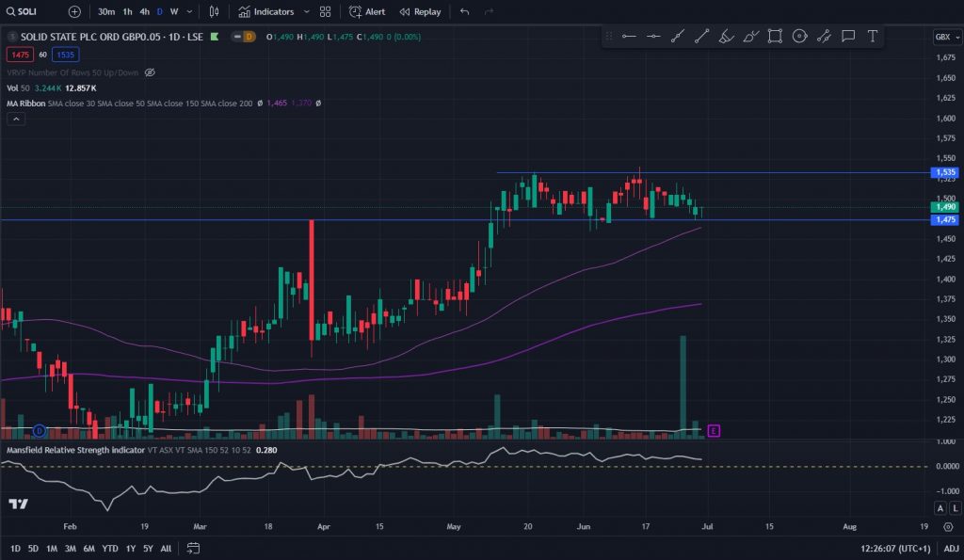Switch range to 6M
Image resolution: width=964 pixels, height=560 pixels.
pyautogui.click(x=88, y=548)
